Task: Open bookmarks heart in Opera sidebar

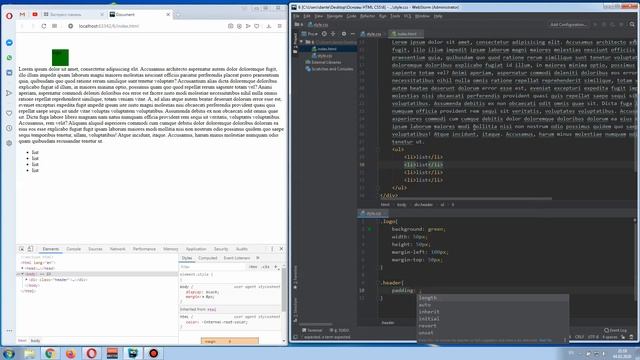Action: [x=9, y=113]
